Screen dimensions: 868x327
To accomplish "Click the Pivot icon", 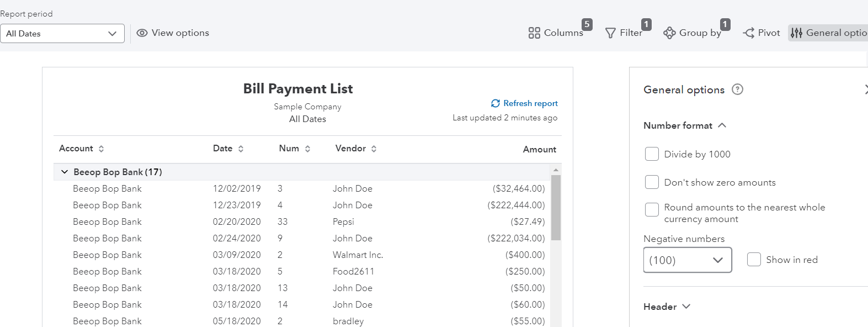I will pyautogui.click(x=748, y=33).
